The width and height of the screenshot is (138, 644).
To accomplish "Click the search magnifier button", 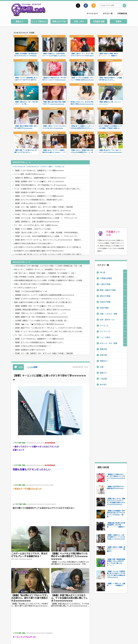I will pos(124,5).
